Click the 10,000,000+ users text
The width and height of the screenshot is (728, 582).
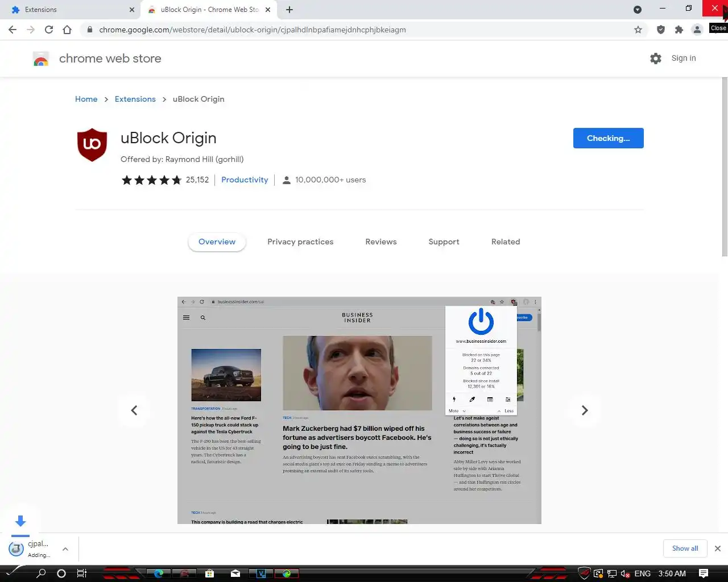click(330, 180)
